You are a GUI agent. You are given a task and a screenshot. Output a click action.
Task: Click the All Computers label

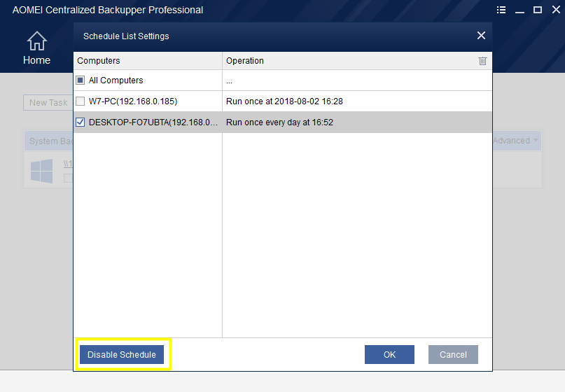[x=116, y=80]
